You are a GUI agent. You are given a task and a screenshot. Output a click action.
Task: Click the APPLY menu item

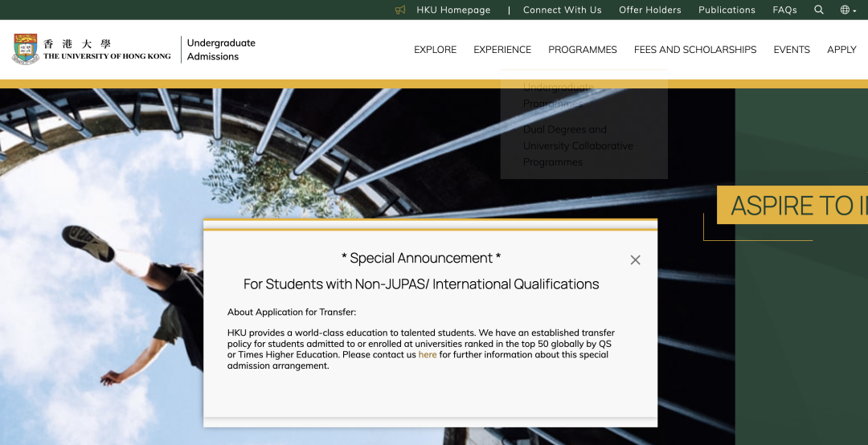click(841, 50)
